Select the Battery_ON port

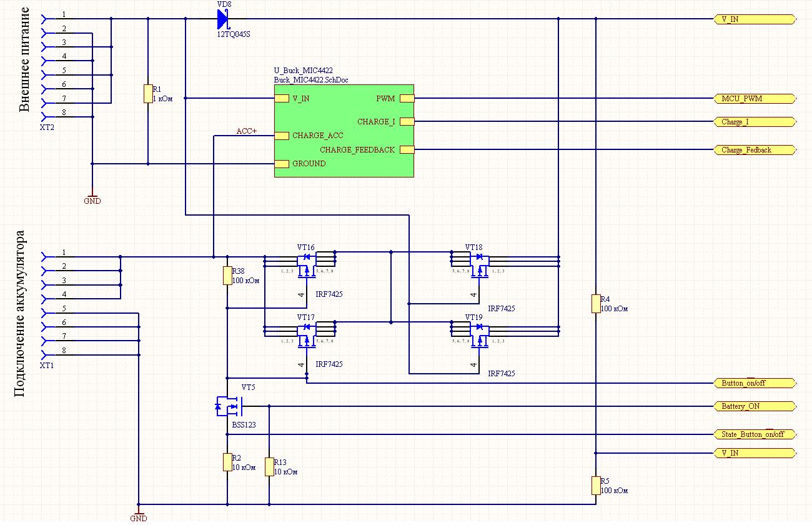click(755, 406)
